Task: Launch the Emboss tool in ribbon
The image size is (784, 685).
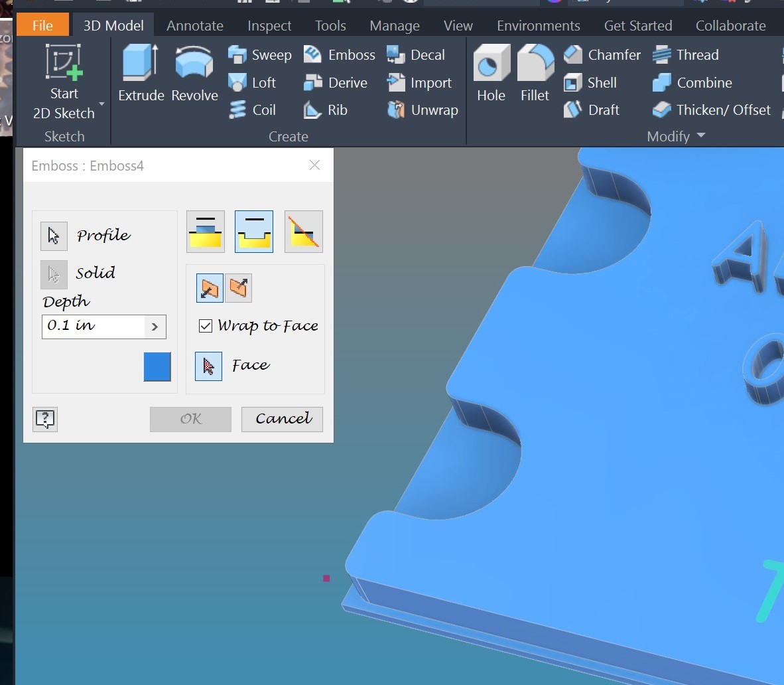Action: click(x=339, y=54)
